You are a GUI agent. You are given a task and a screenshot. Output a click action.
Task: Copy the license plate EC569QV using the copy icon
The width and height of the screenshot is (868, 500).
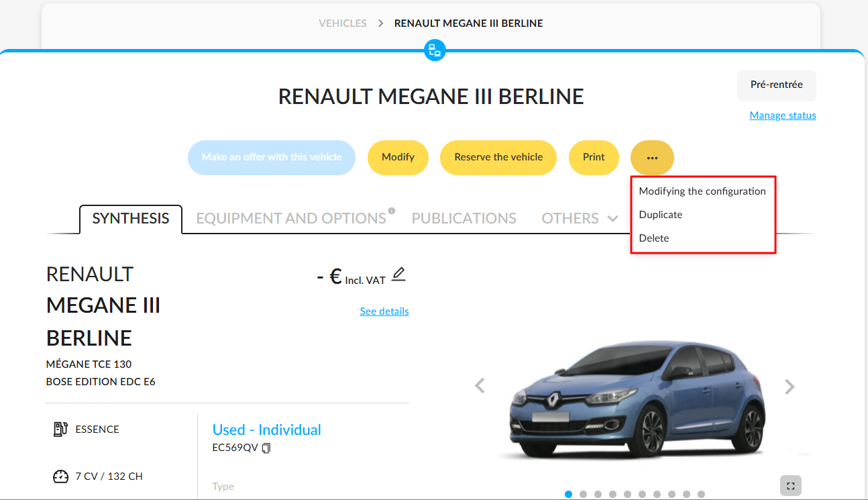(266, 447)
